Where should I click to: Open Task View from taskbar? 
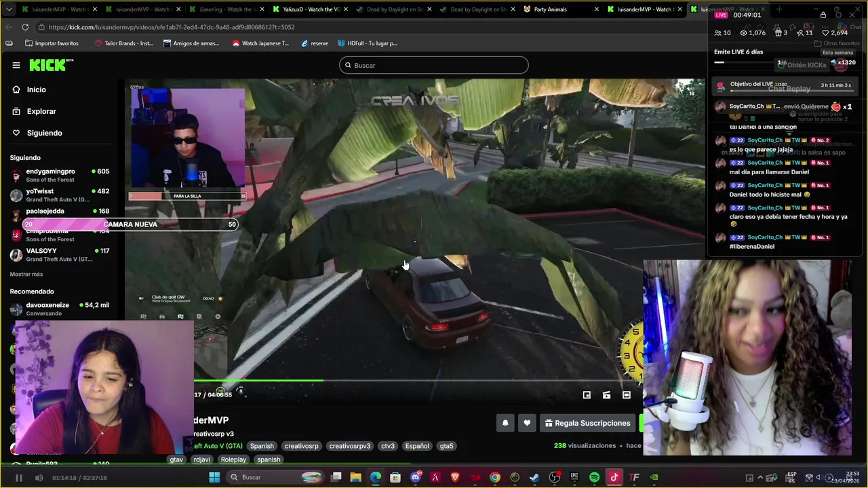336,477
